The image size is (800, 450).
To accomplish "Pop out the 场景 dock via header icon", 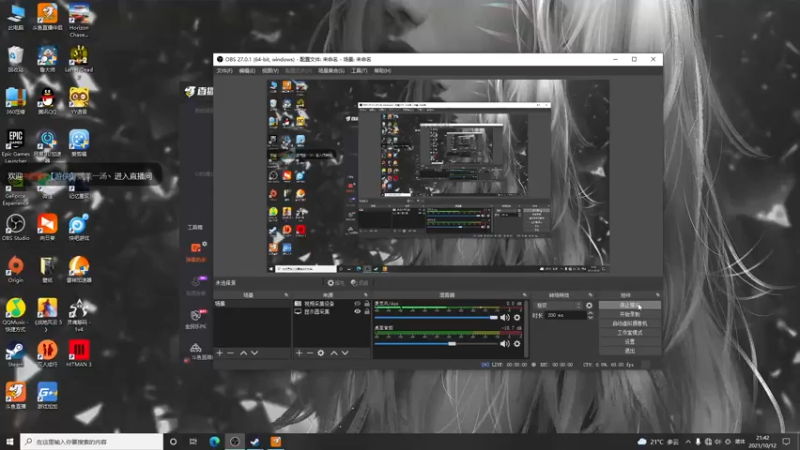I will [x=286, y=295].
